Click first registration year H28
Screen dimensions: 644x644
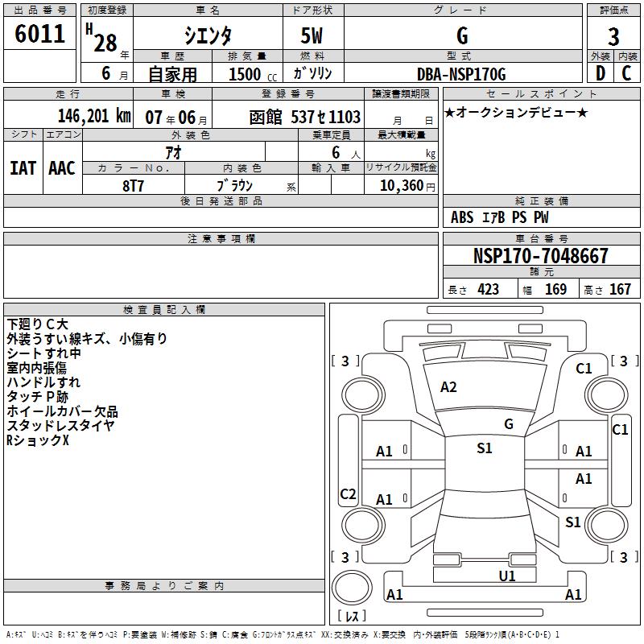pos(102,39)
